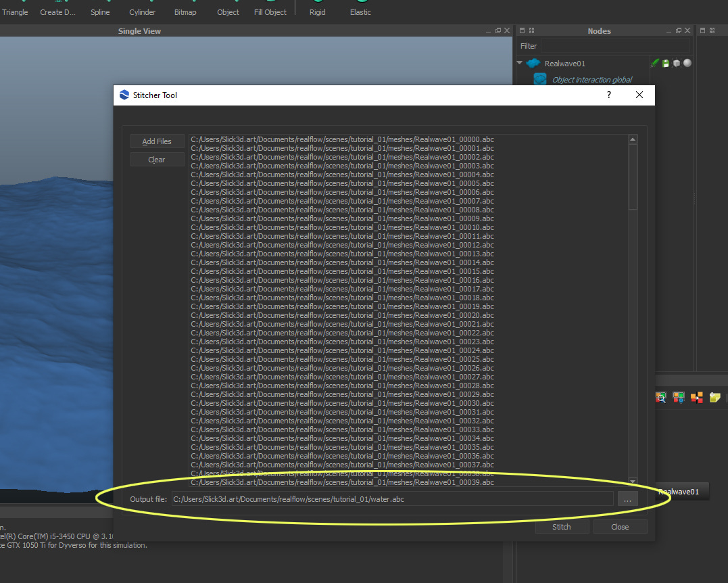728x583 pixels.
Task: Select file Realwave01_00035.abc in the list
Action: click(x=342, y=447)
